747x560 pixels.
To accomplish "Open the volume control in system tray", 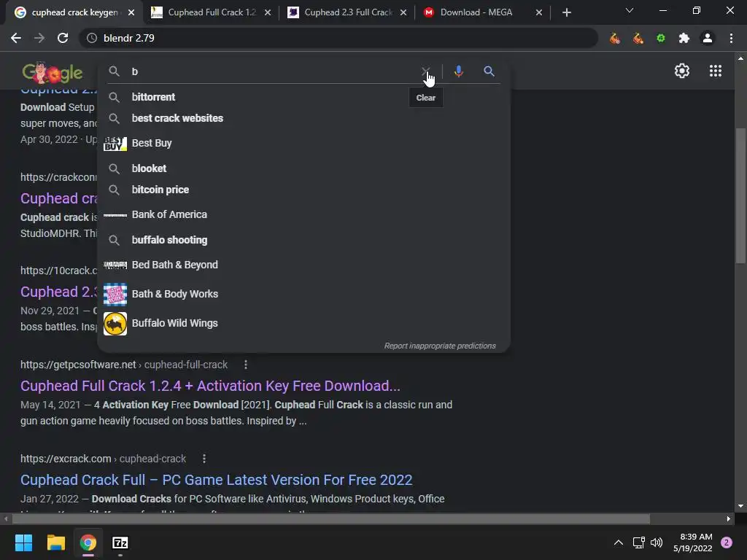I will click(x=657, y=542).
